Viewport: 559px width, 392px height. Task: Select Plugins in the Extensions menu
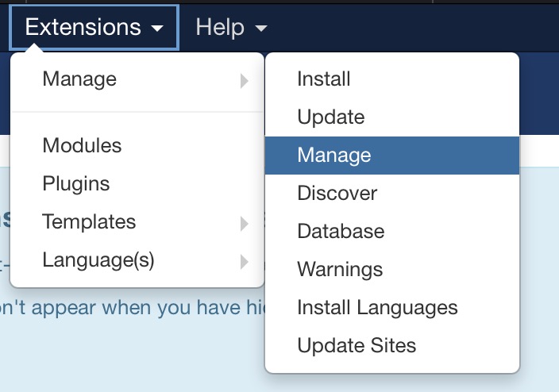click(76, 184)
